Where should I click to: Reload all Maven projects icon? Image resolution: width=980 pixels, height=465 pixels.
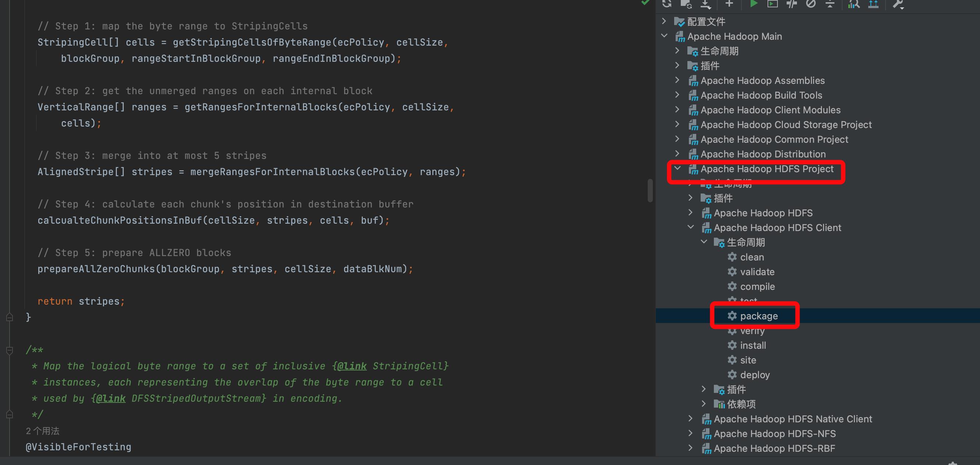click(667, 4)
